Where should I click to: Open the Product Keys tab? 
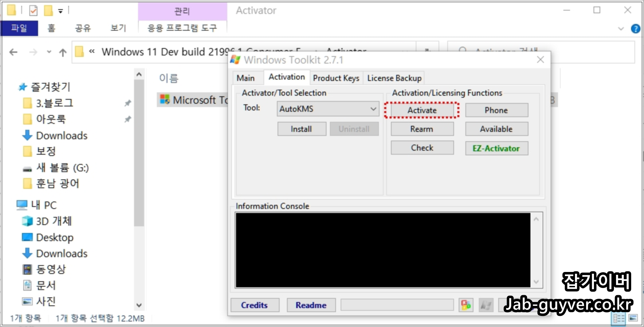pos(336,78)
